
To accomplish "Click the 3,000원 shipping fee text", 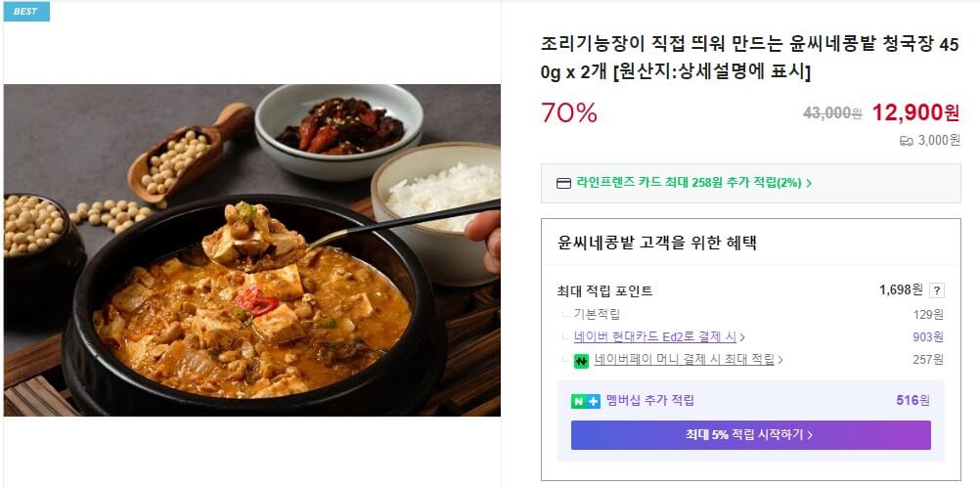I will pyautogui.click(x=939, y=141).
